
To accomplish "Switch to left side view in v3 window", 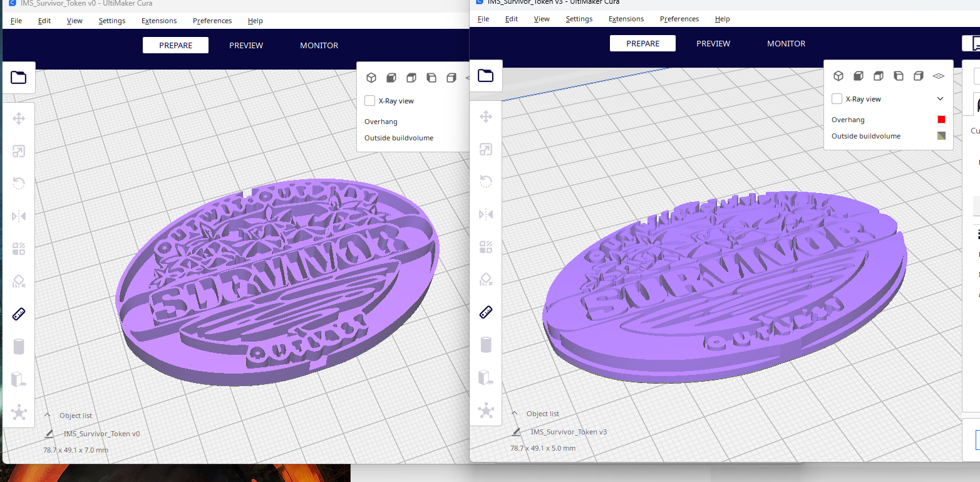I will pos(899,76).
